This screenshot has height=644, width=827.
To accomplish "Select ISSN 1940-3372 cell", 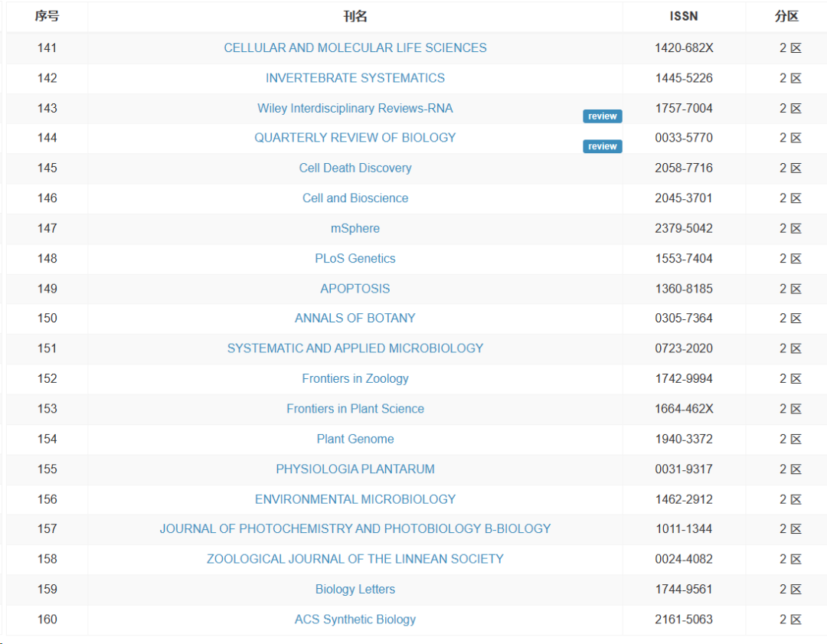I will [x=684, y=439].
